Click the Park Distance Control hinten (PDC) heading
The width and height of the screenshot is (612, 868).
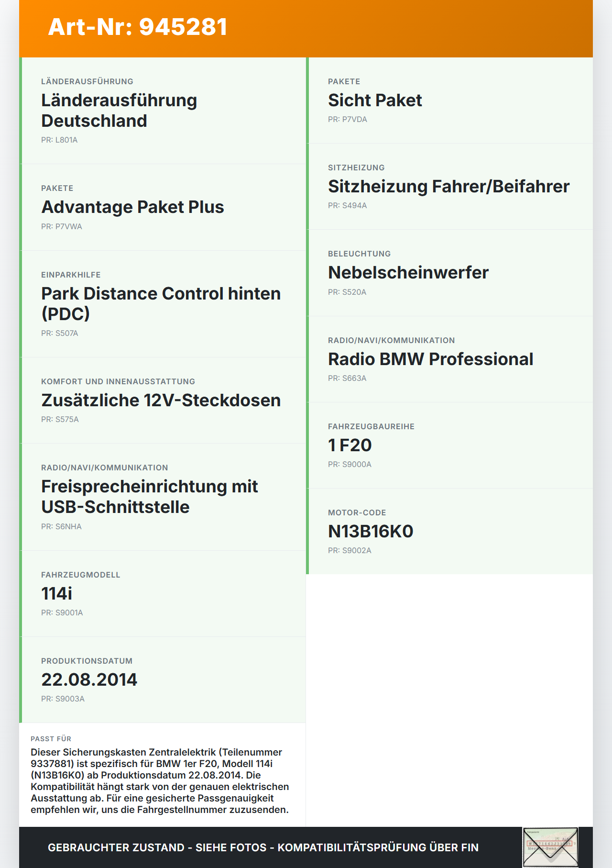(x=161, y=303)
